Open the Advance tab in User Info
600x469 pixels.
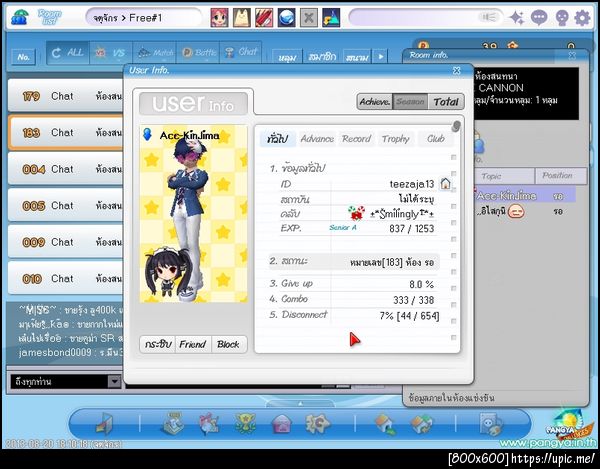pyautogui.click(x=317, y=138)
